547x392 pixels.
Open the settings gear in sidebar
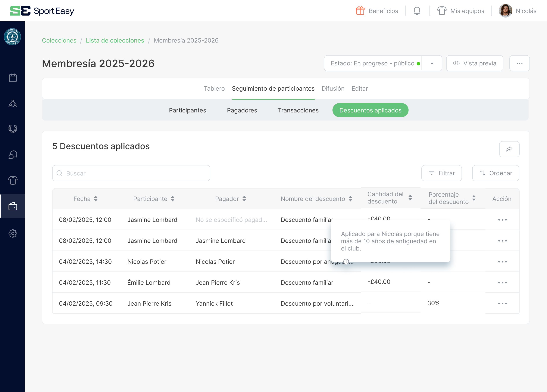[x=13, y=233]
